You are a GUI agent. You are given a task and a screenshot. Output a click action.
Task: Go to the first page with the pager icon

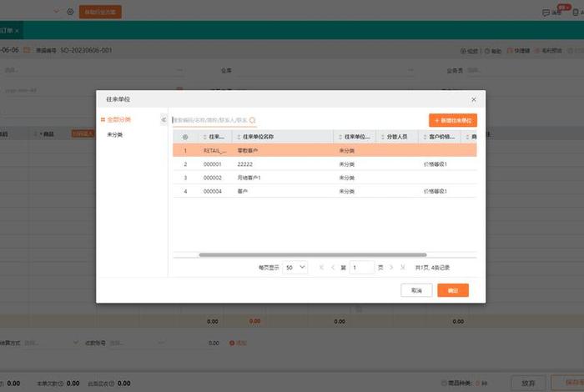(321, 267)
